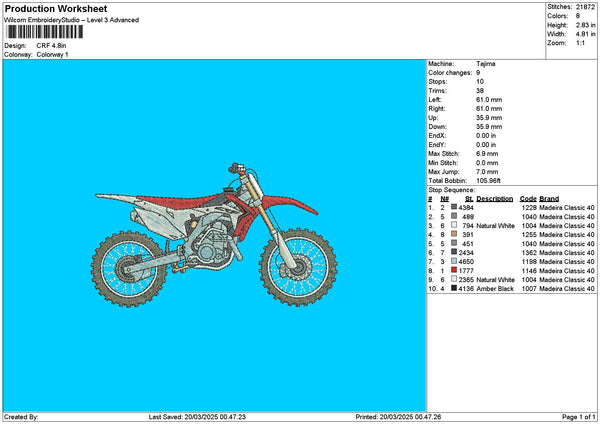Click thread code "1007" in the Amber Black row
600x424 pixels.
tap(529, 289)
